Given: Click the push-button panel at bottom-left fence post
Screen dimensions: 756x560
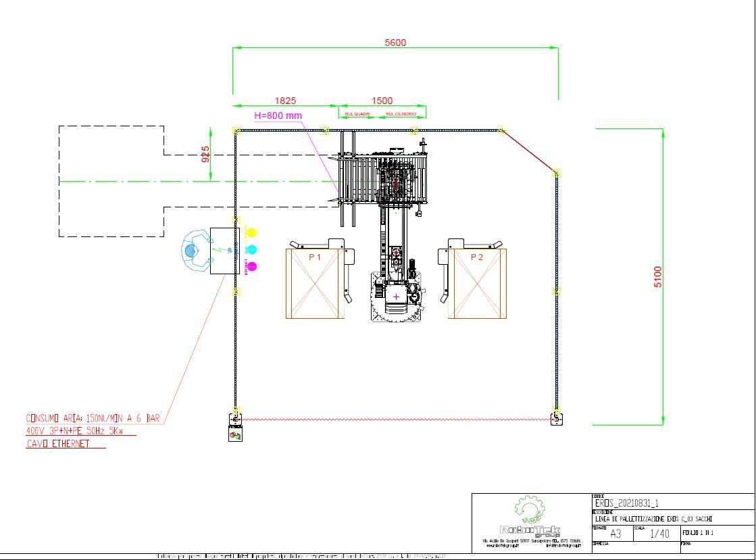Looking at the screenshot, I should pos(235,432).
